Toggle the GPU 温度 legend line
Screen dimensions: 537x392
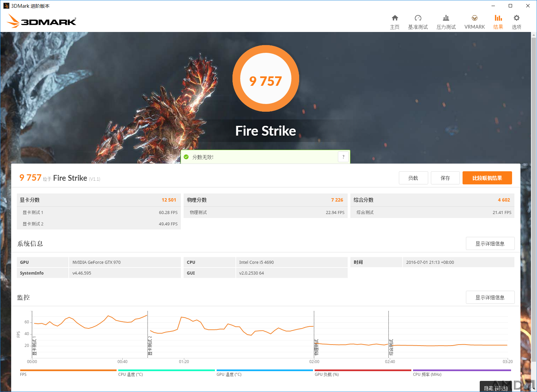(265, 370)
